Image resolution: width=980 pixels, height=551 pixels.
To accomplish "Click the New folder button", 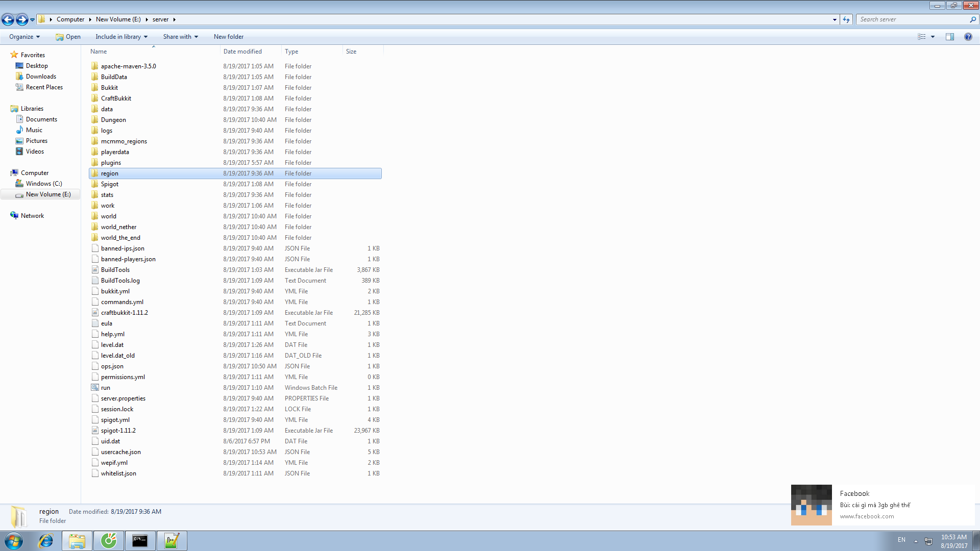I will coord(228,37).
